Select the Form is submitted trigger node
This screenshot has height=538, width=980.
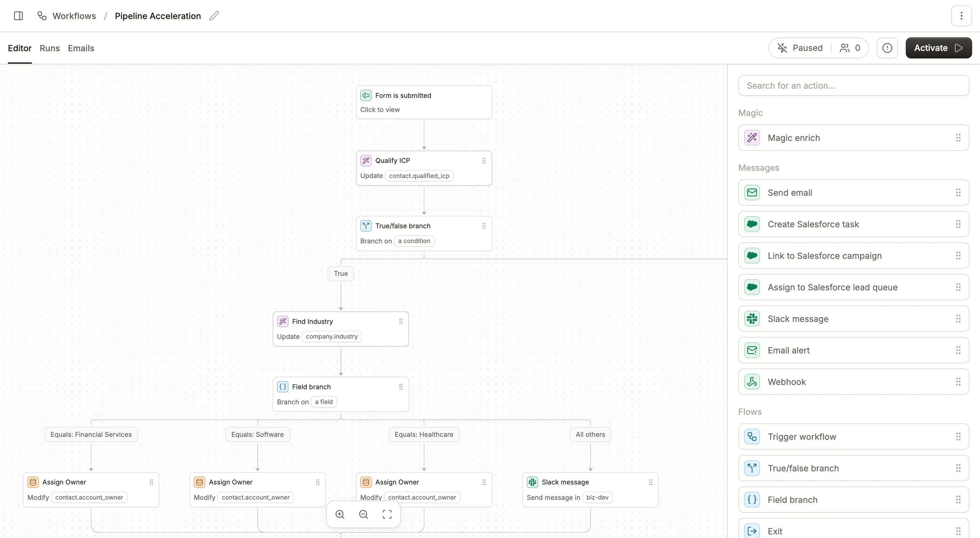[x=424, y=102]
